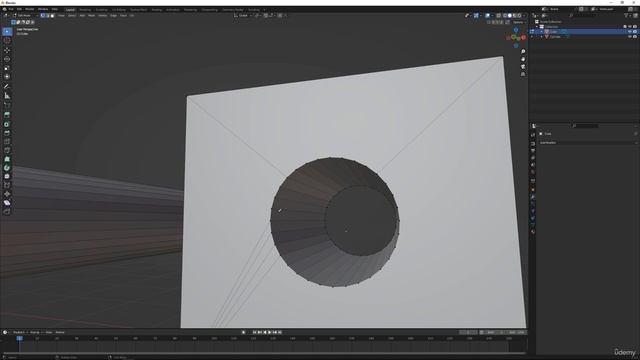Open the Global transform orientation dropdown
Screen dimensions: 640x360
click(x=243, y=16)
